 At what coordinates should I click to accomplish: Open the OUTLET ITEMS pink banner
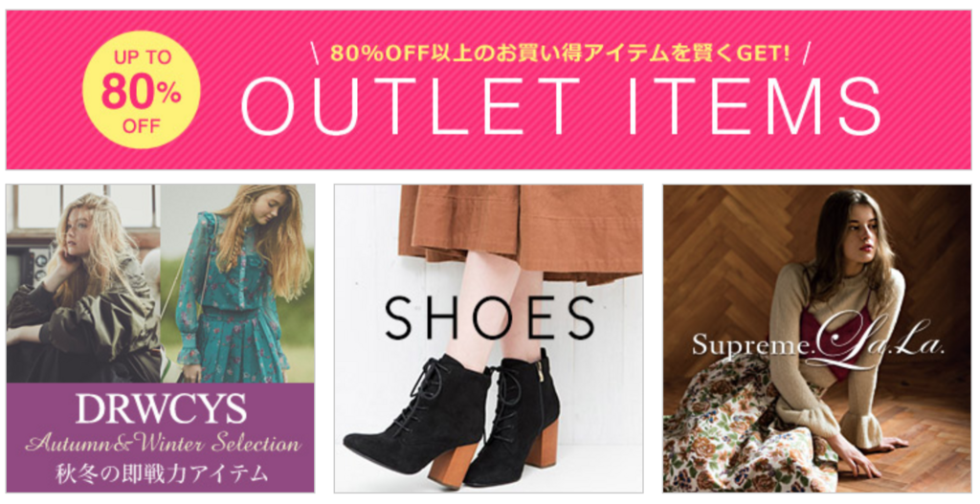coord(489,90)
